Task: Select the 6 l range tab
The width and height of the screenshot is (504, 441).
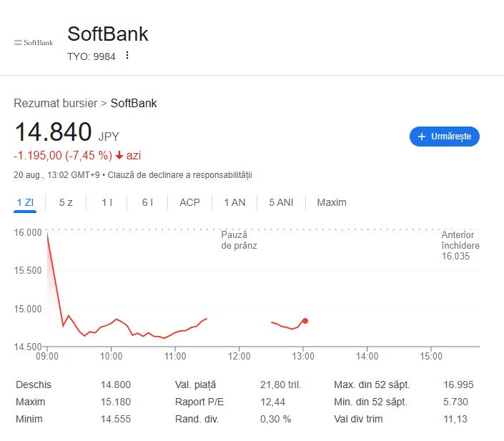Action: (147, 202)
